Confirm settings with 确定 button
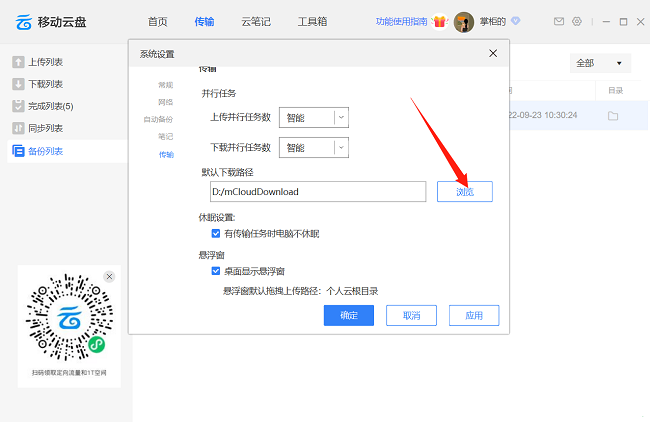 [349, 315]
